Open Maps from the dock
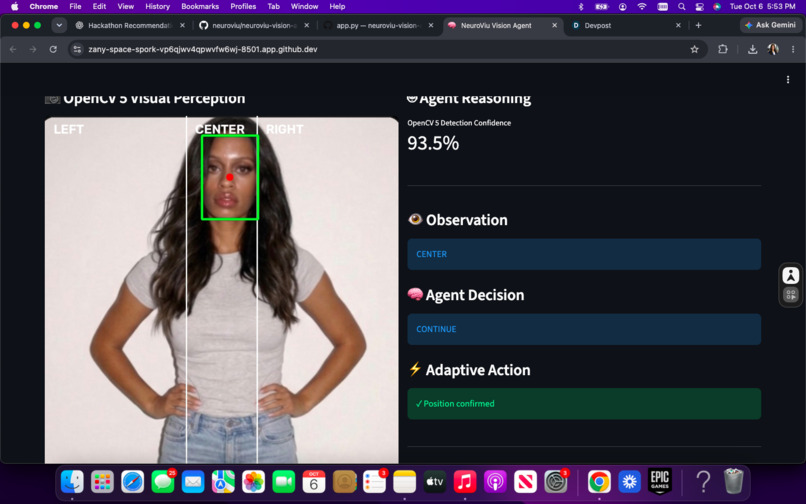 point(223,482)
